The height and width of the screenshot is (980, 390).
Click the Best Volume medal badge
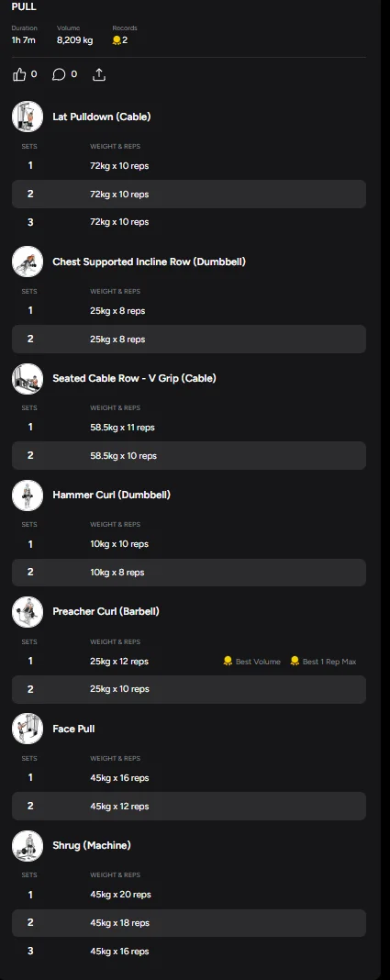pos(251,662)
